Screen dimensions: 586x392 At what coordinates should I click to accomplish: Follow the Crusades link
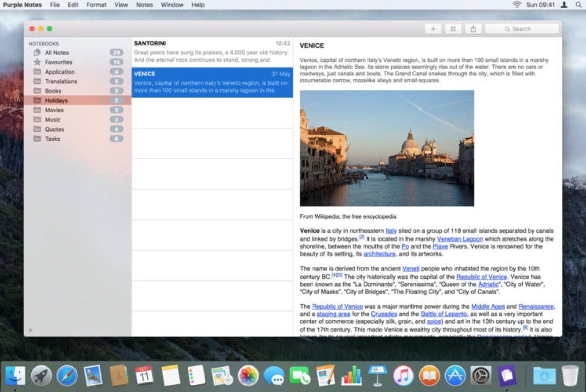(x=384, y=314)
